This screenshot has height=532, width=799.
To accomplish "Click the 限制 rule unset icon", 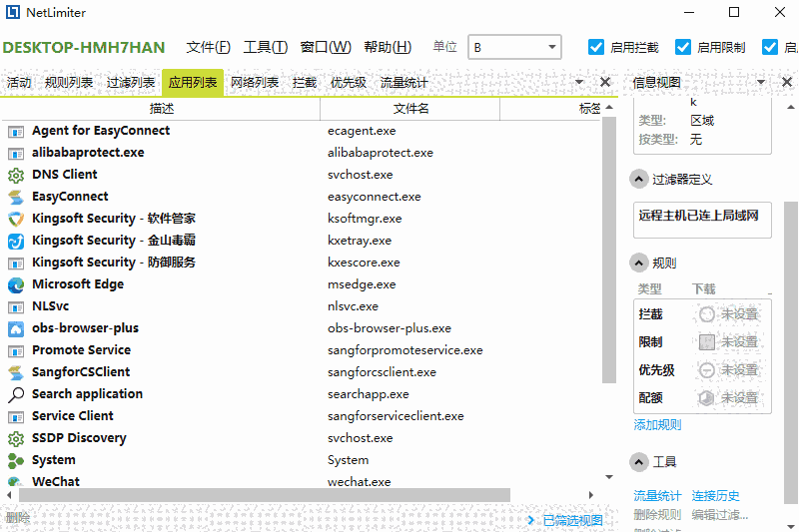I will tap(707, 342).
